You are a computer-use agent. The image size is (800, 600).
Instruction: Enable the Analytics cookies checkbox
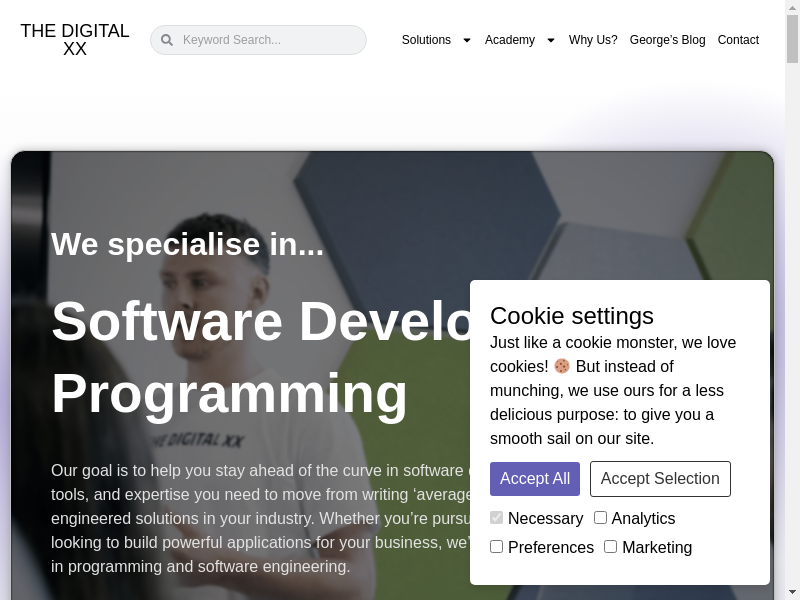point(601,518)
